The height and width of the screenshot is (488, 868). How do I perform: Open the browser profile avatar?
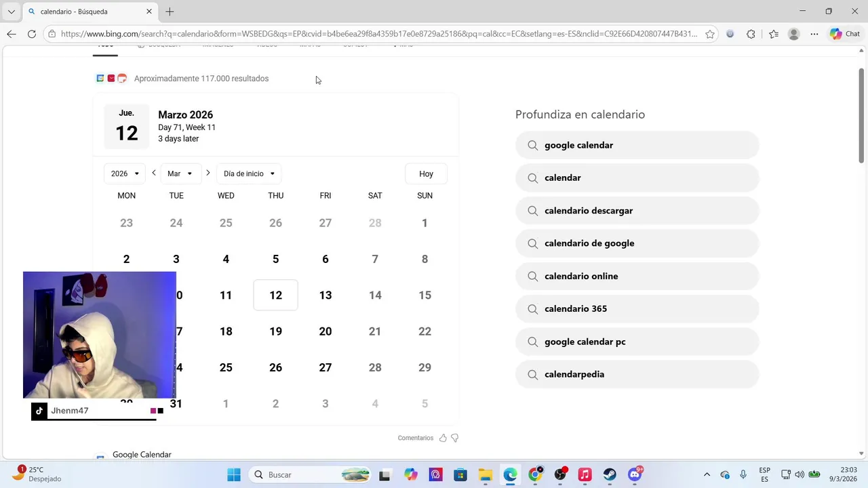[794, 34]
